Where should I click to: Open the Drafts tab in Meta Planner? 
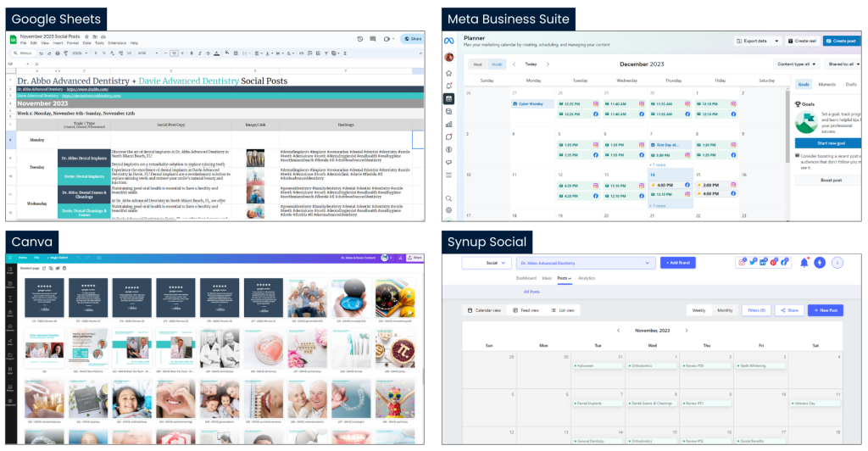(851, 84)
